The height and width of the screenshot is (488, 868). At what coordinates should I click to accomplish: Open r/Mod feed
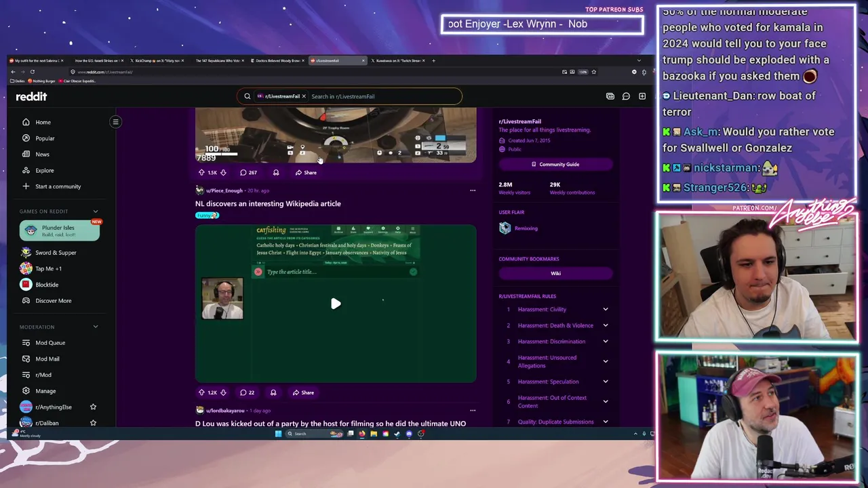43,375
